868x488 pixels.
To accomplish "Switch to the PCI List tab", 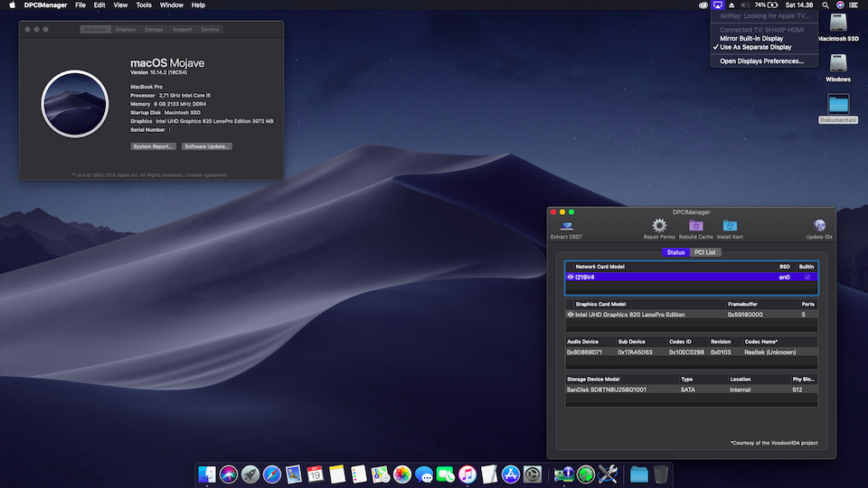I will tap(704, 252).
